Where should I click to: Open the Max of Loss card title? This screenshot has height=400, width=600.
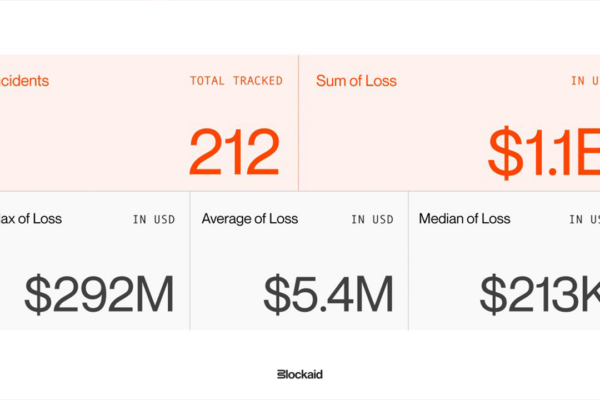point(31,219)
